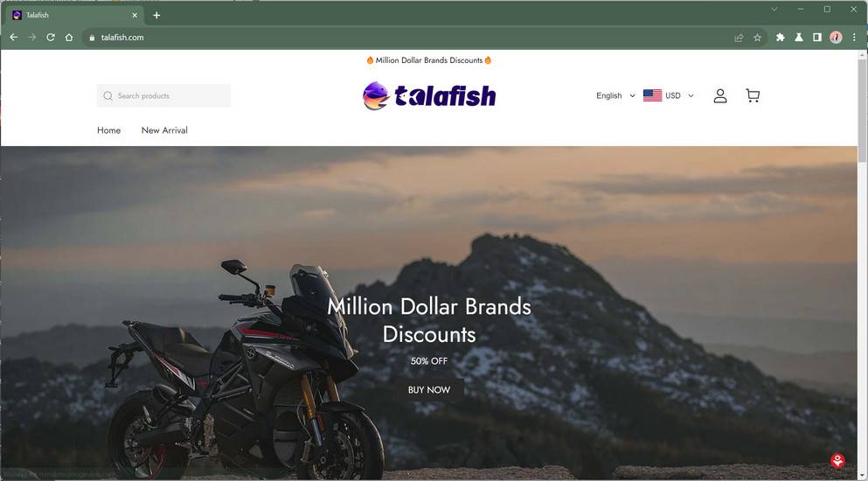Reload the page with the refresh icon
868x481 pixels.
pyautogui.click(x=51, y=37)
